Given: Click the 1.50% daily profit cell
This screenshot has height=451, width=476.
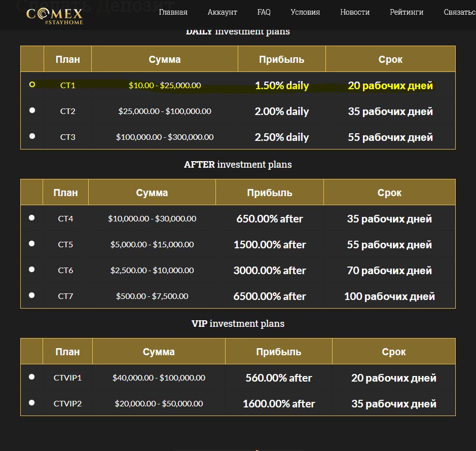Looking at the screenshot, I should click(282, 86).
